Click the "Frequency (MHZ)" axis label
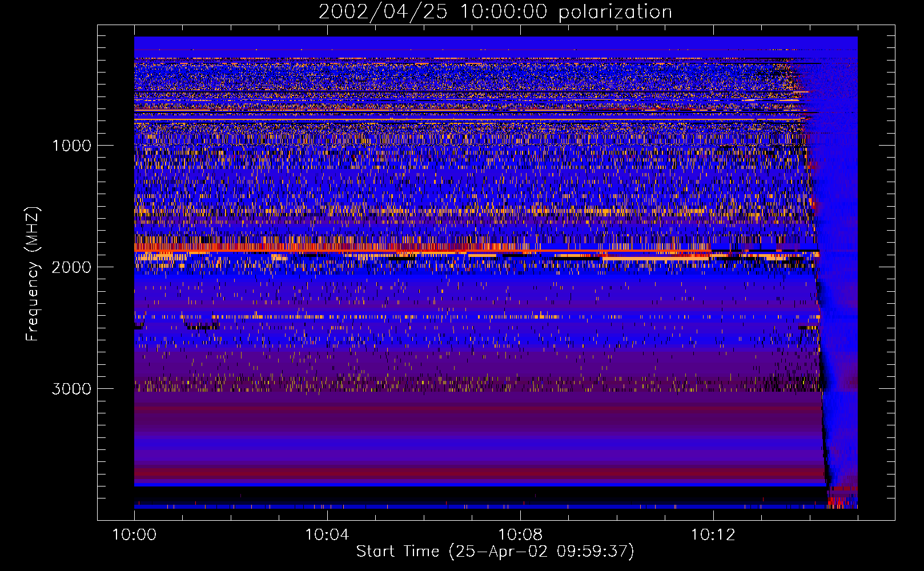 pos(33,274)
